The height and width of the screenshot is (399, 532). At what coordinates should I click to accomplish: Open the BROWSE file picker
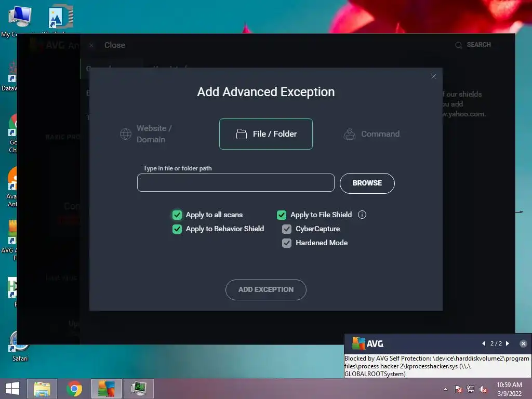367,183
